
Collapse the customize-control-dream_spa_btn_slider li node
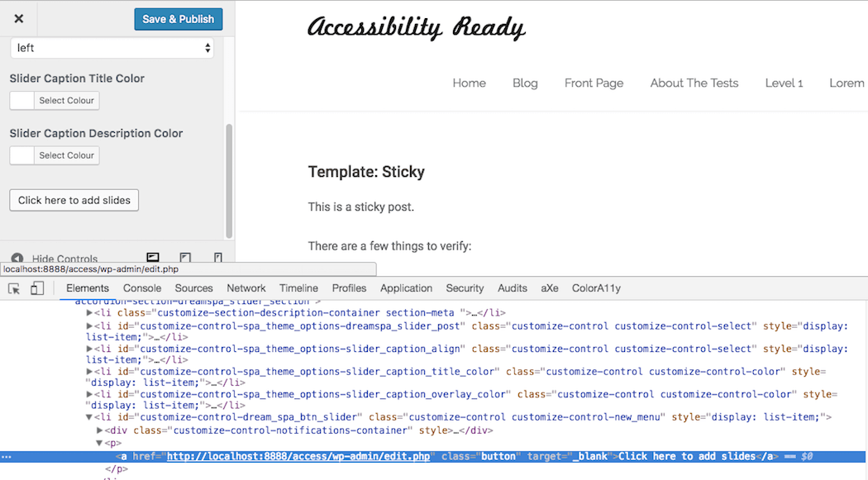click(89, 417)
